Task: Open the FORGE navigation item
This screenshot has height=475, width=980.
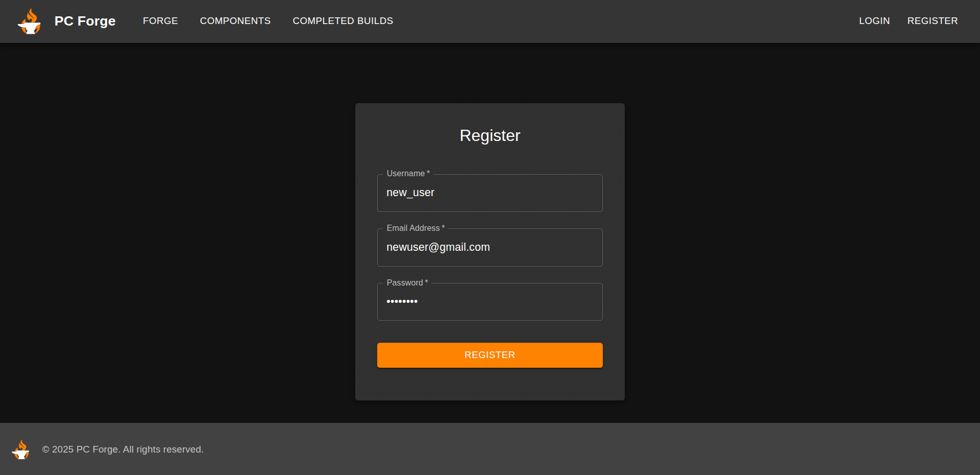Action: point(160,21)
